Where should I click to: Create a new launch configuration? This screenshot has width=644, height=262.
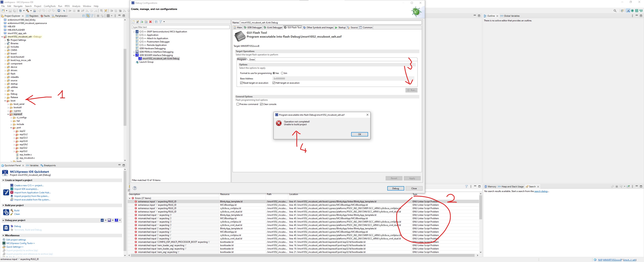pos(133,22)
